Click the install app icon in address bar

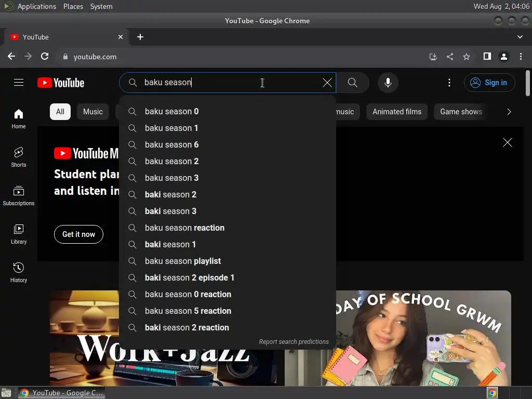(x=433, y=57)
